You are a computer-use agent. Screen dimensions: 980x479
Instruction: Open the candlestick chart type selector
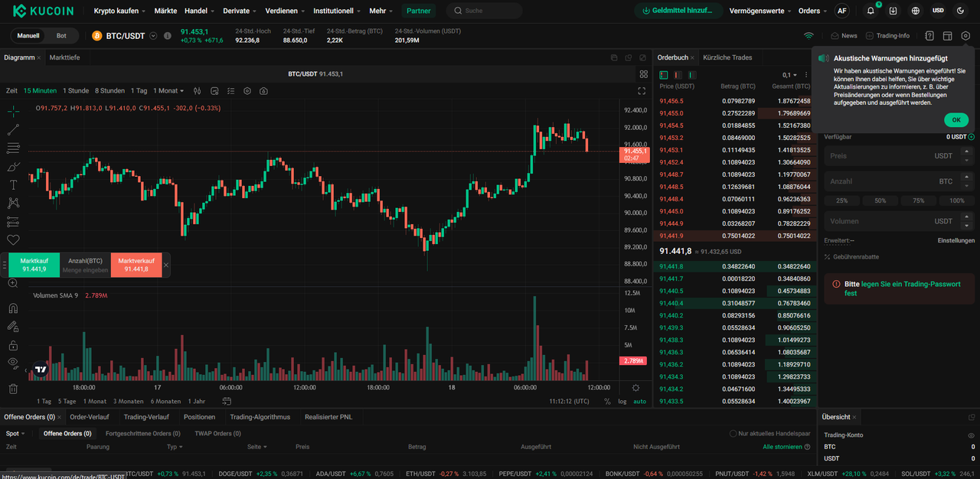(197, 91)
